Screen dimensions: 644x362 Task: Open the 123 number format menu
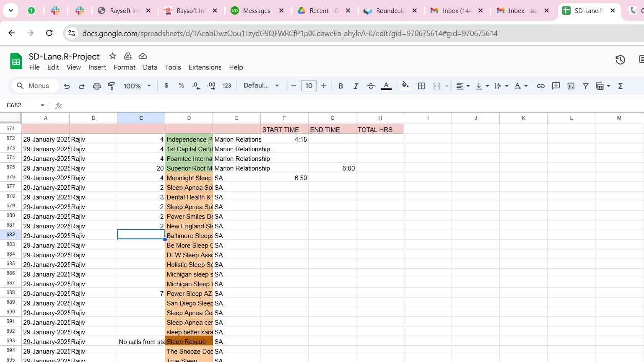click(x=227, y=85)
